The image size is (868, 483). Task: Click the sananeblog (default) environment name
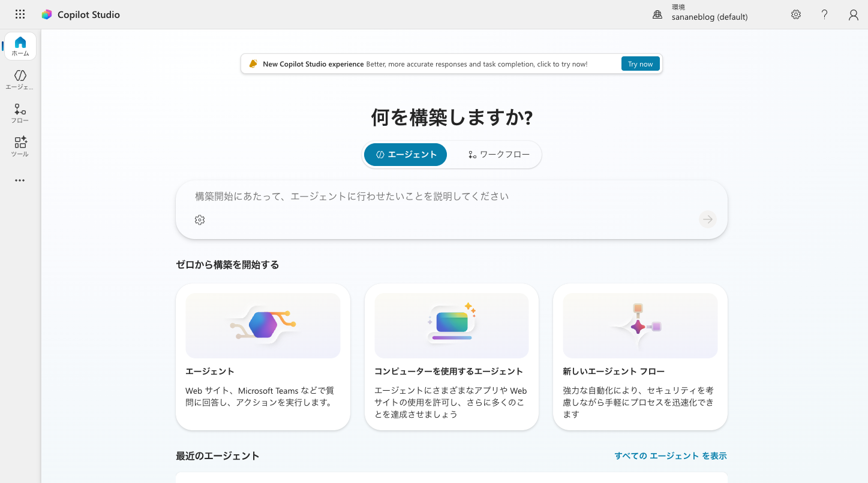(710, 17)
